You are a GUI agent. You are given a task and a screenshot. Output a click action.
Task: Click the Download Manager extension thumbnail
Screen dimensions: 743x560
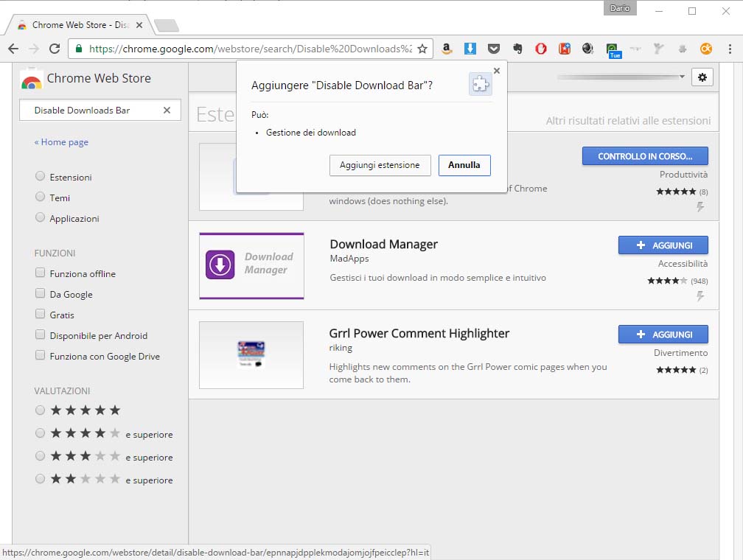click(251, 266)
